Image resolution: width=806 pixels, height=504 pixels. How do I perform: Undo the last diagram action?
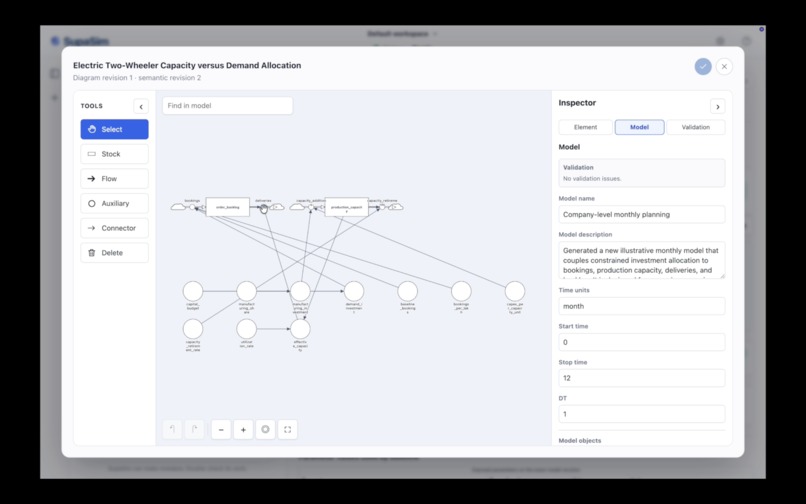[x=172, y=429]
